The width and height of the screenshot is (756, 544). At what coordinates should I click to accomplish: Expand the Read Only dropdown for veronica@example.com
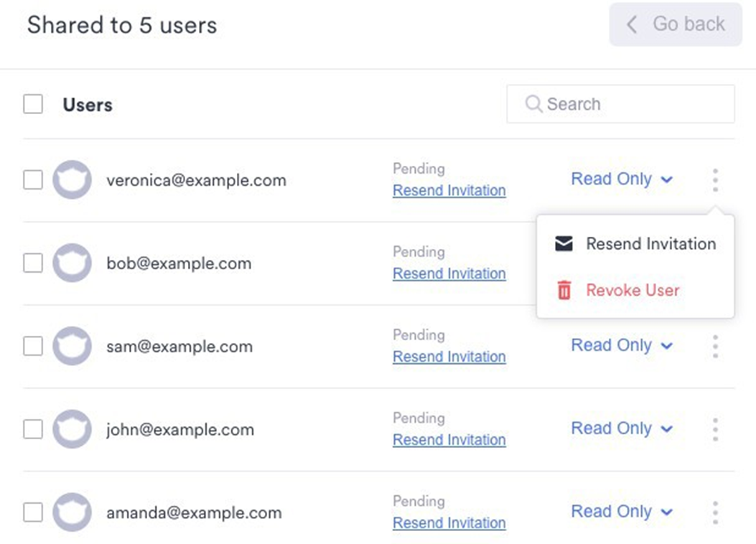click(x=622, y=179)
